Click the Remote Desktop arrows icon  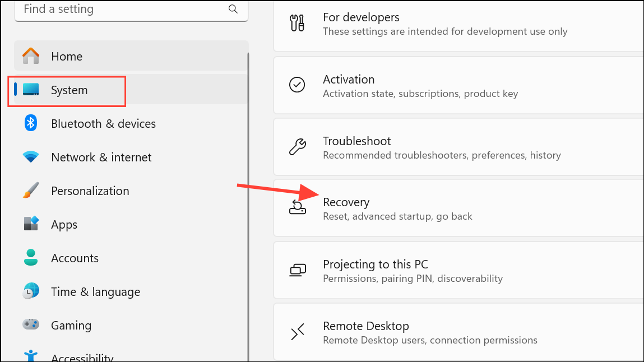tap(297, 332)
